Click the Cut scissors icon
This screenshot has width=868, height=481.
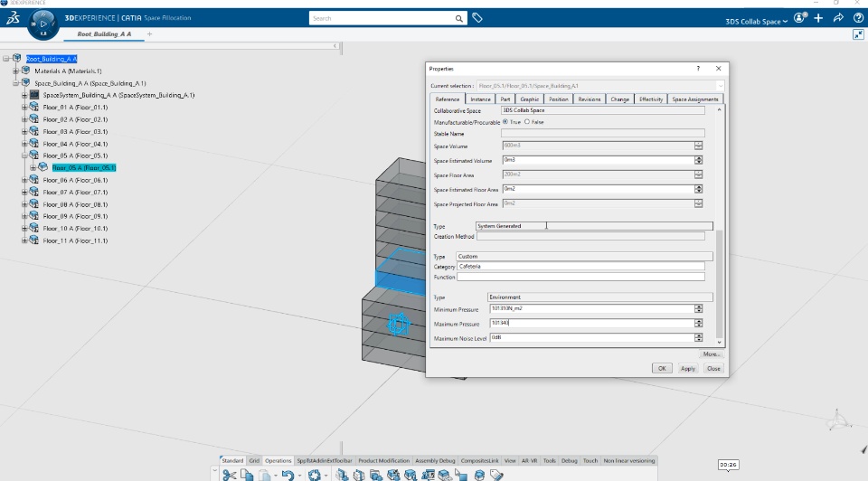click(229, 475)
